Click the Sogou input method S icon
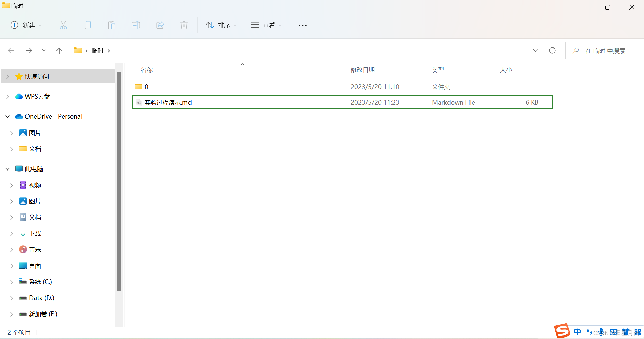 562,331
